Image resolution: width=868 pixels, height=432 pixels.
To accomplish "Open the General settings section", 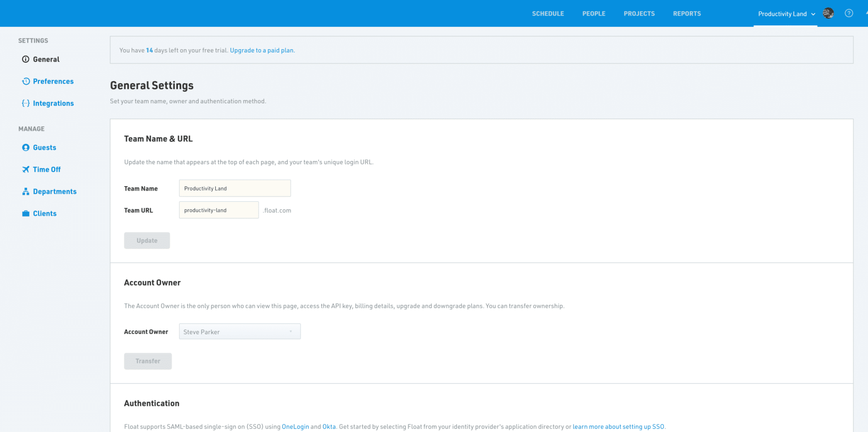I will tap(46, 59).
